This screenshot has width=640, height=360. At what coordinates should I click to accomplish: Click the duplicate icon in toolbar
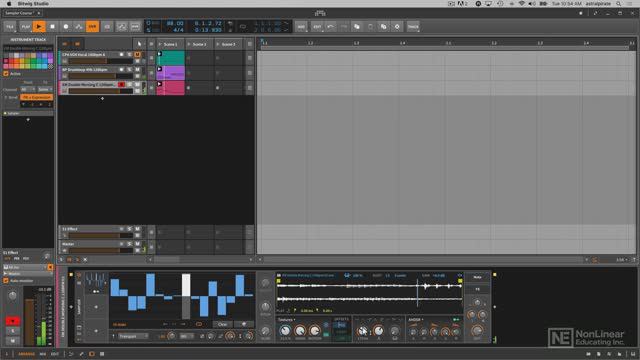click(384, 27)
